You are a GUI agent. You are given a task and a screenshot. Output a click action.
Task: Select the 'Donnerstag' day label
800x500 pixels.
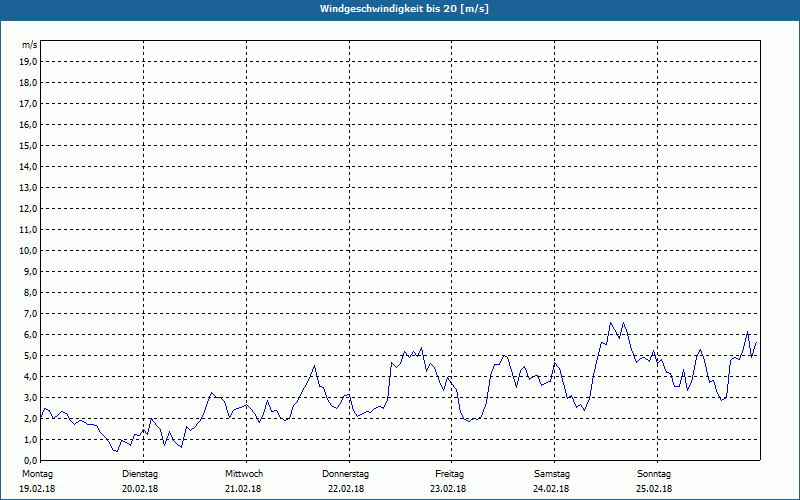[345, 474]
